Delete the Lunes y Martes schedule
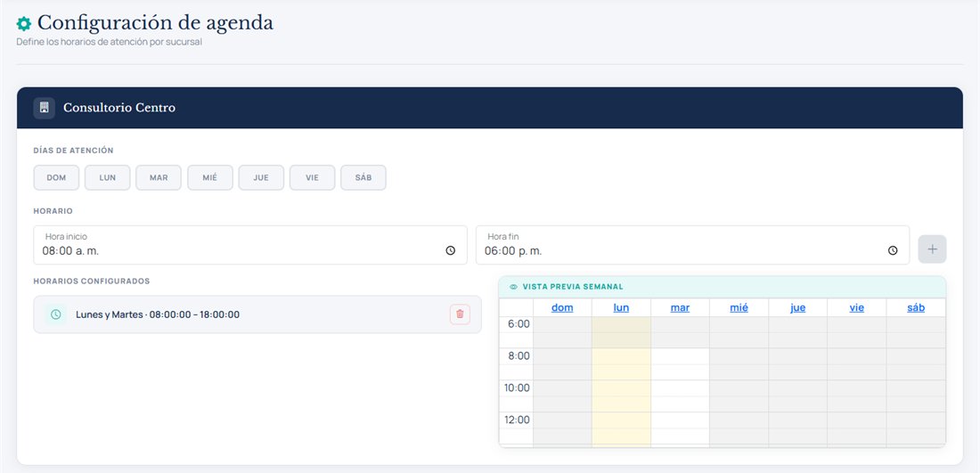The image size is (980, 473). (460, 314)
